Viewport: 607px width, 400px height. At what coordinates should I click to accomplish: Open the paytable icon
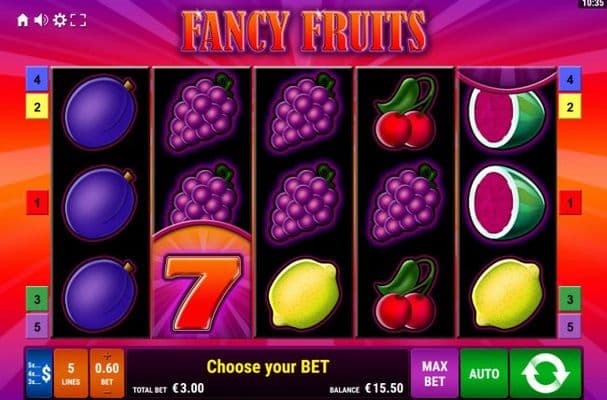coord(39,373)
